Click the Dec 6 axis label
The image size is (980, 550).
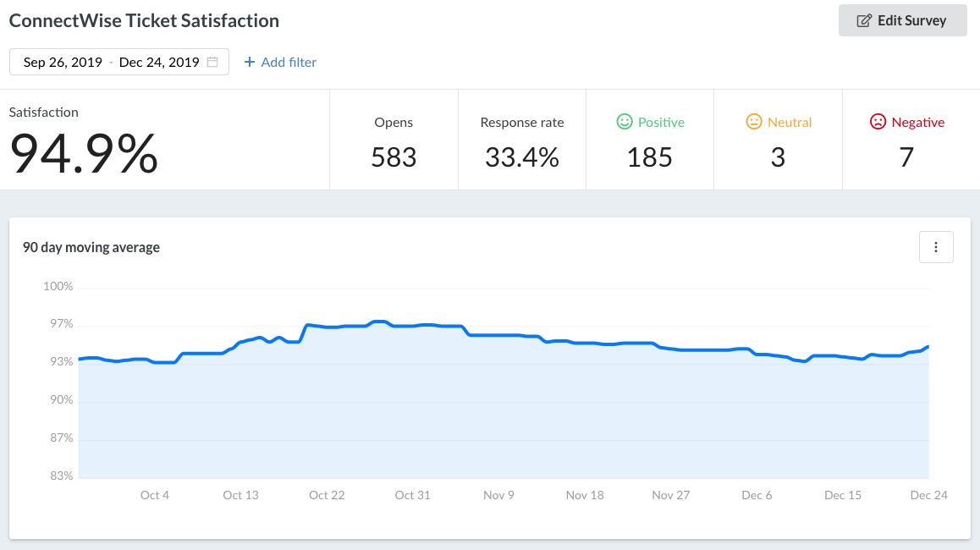coord(757,495)
